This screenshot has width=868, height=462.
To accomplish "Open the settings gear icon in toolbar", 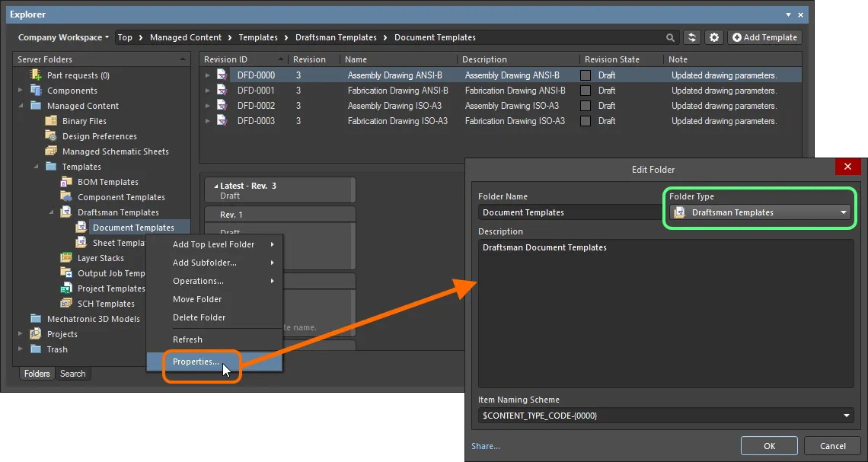I will 713,37.
